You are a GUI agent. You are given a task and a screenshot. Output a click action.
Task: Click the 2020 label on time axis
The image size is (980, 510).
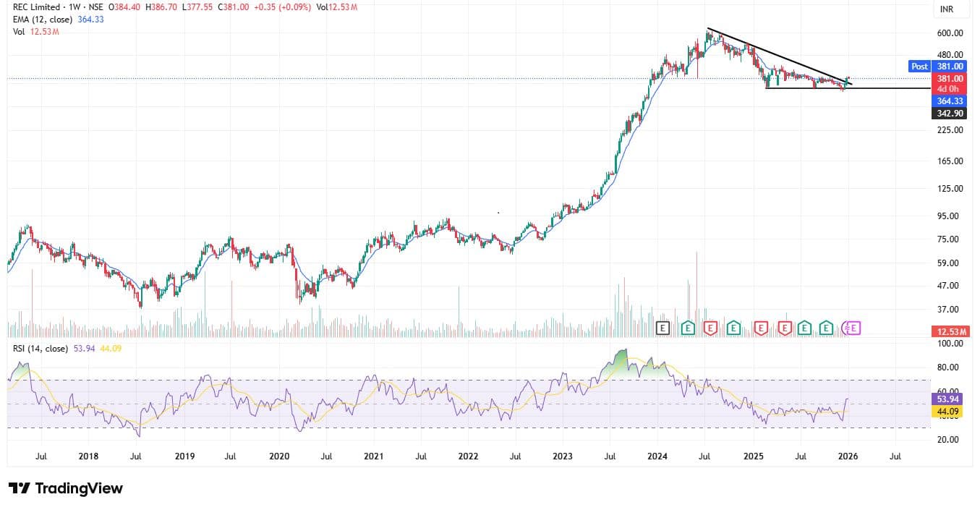coord(279,457)
